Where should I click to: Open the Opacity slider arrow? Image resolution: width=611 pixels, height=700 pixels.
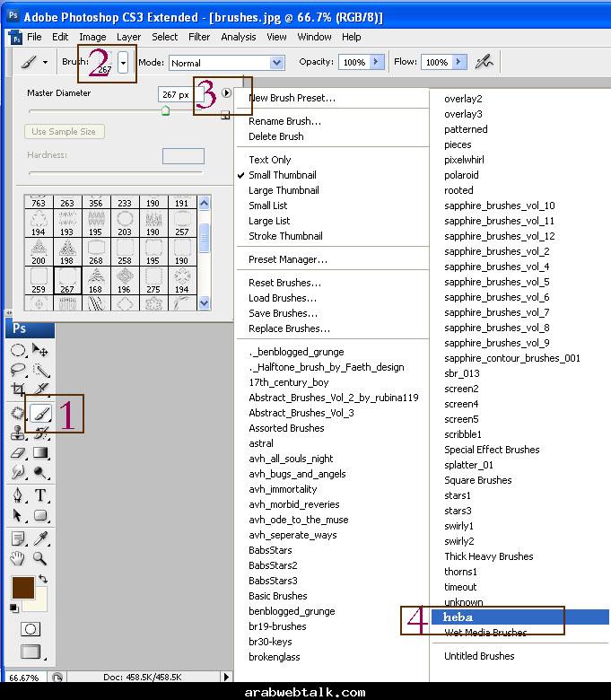coord(376,62)
